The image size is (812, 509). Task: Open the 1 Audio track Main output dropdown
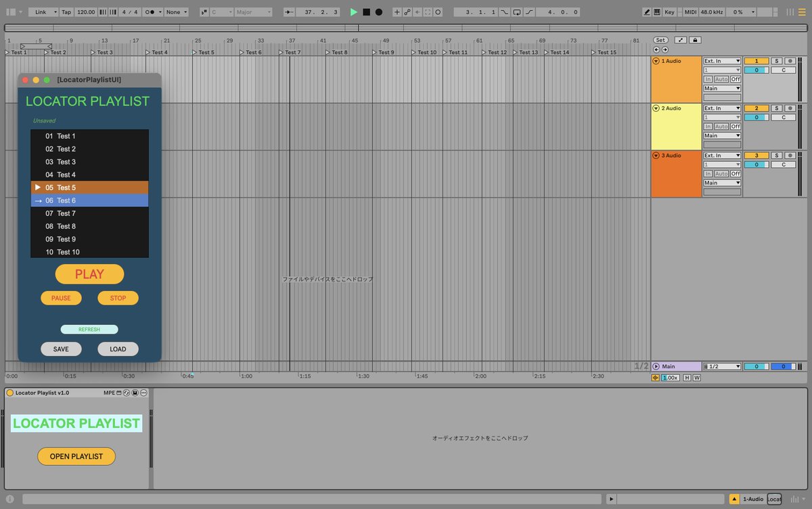coord(722,88)
